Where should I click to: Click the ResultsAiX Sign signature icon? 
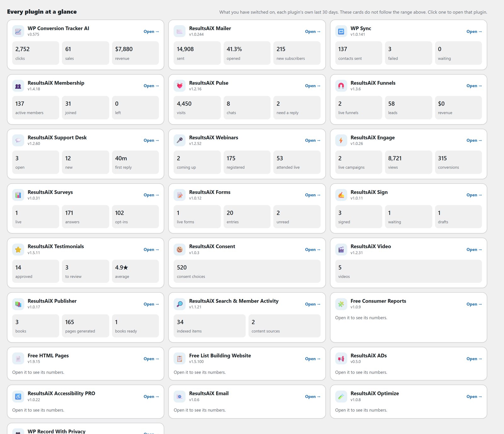(x=341, y=195)
